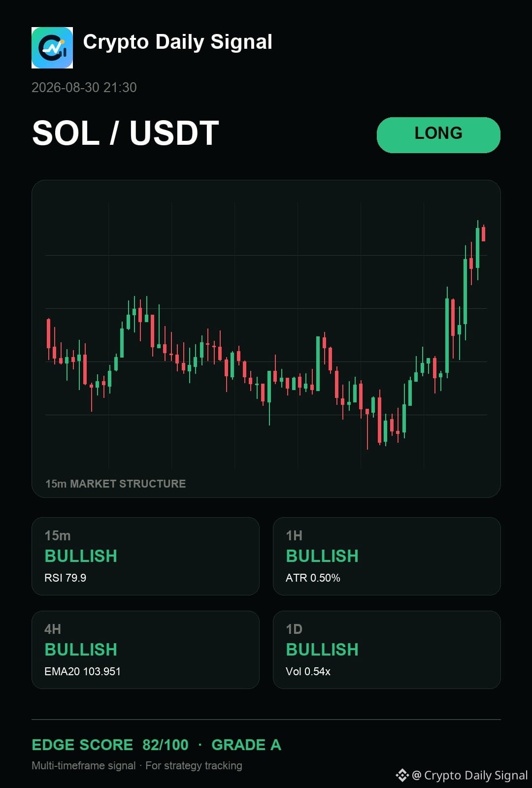This screenshot has width=532, height=788.
Task: Click the EMA20 103.951 value
Action: 82,671
